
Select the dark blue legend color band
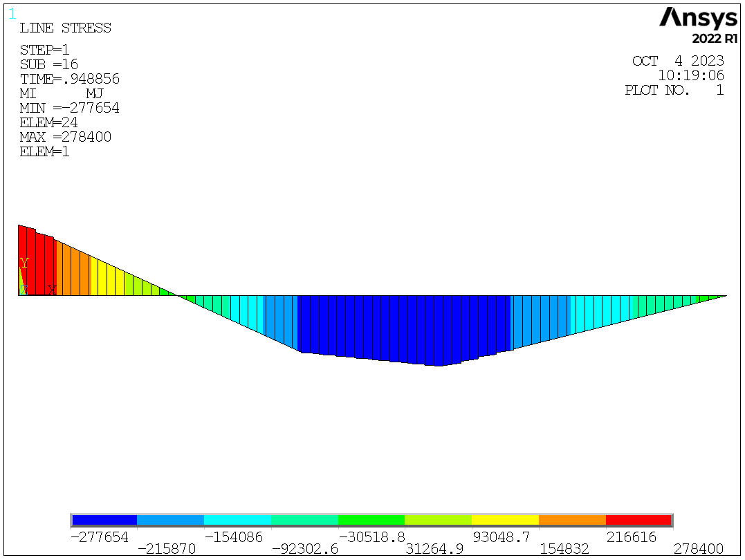pos(104,520)
